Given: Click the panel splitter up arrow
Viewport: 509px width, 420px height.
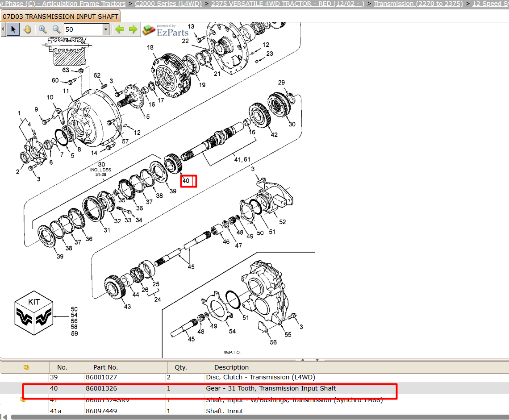Looking at the screenshot, I should click(x=303, y=360).
